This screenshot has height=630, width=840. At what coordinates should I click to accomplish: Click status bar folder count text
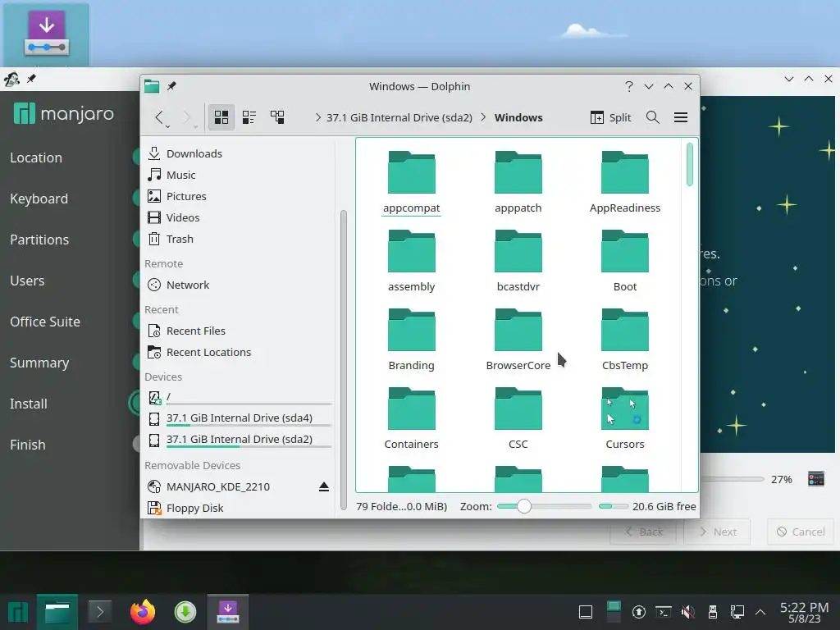coord(401,506)
